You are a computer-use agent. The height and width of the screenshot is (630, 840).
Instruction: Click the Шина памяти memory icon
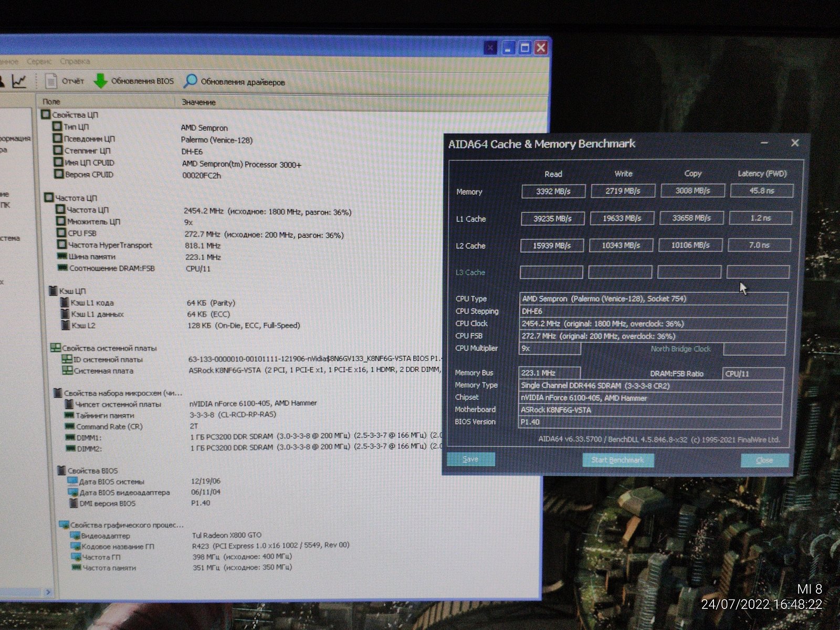62,257
